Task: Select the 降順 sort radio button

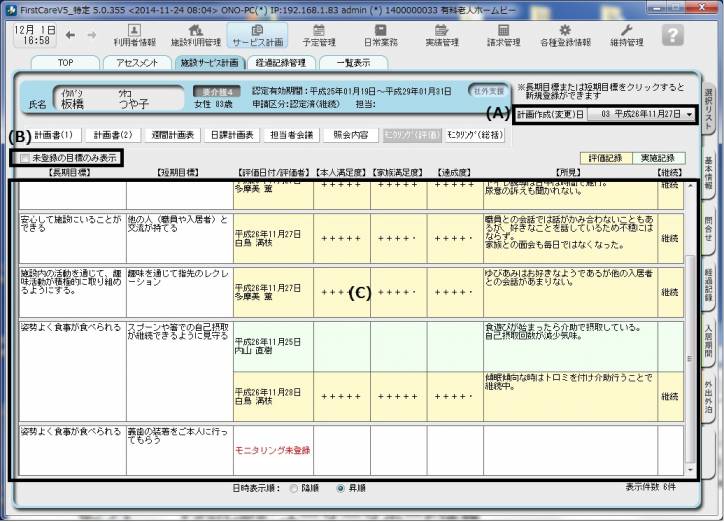Action: tap(293, 488)
